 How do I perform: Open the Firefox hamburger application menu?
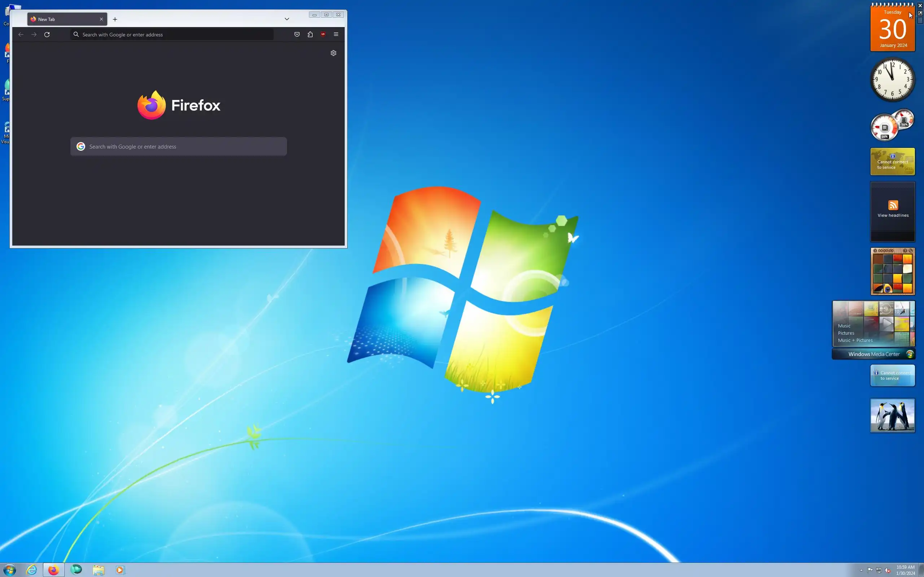coord(336,34)
